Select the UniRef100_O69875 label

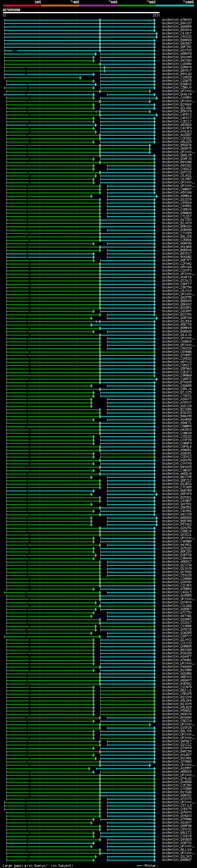pyautogui.click(x=177, y=149)
